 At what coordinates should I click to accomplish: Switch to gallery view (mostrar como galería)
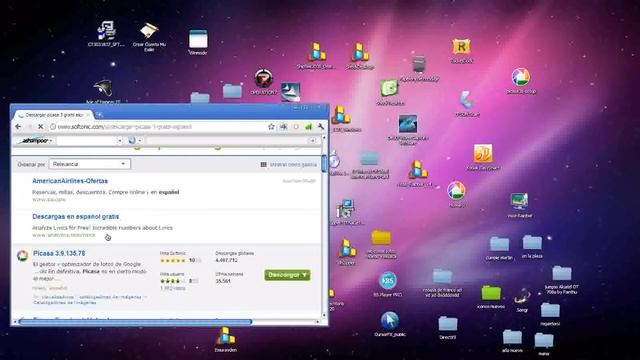click(289, 164)
